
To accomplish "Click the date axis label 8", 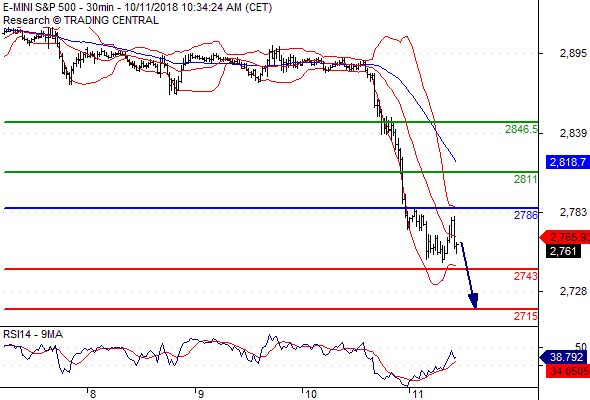I will click(93, 394).
